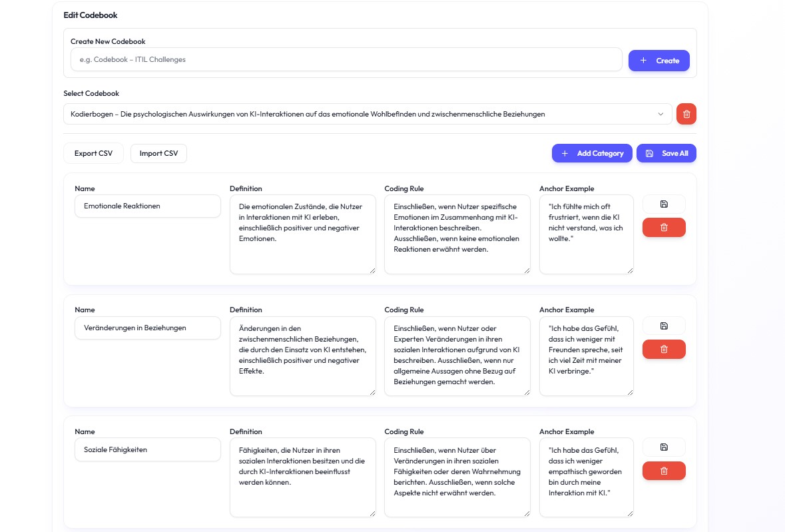
Task: Edit definition starting 'Änderungen in den'
Action: click(x=302, y=356)
